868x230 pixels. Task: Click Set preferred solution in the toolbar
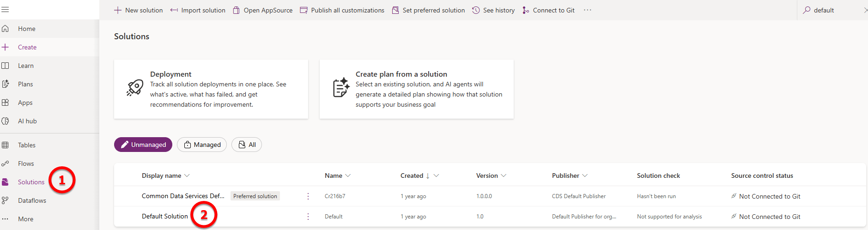point(428,10)
